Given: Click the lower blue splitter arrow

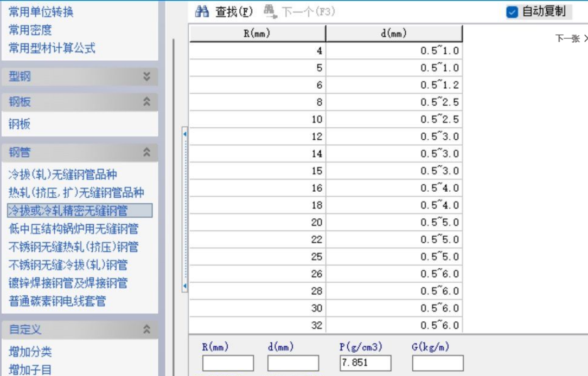Looking at the screenshot, I should [185, 286].
